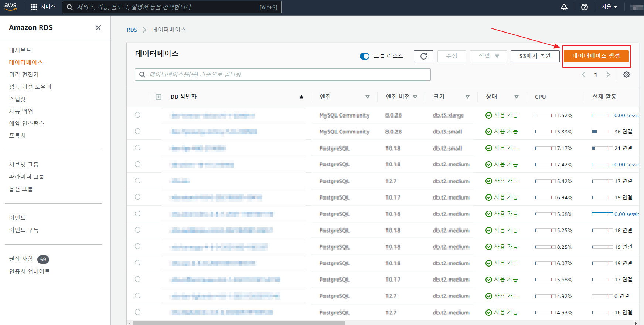Viewport: 644px width, 325px height.
Task: Click the magnifier icon in top search
Action: tap(69, 7)
